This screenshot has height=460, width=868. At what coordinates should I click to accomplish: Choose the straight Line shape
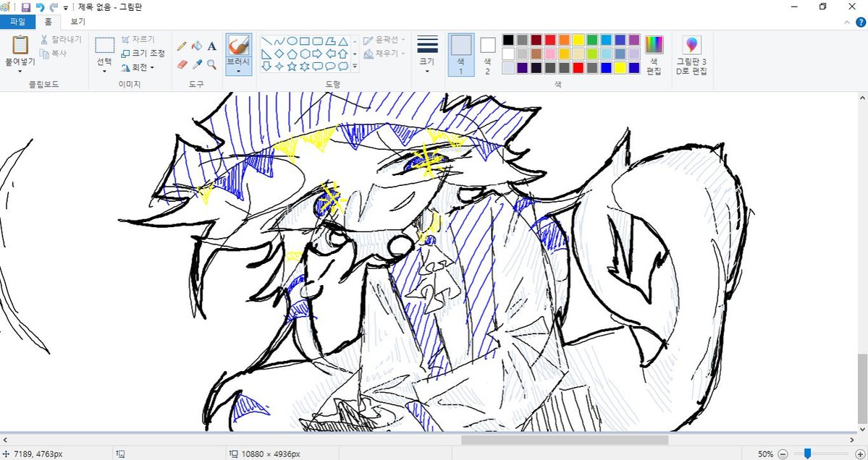click(266, 41)
